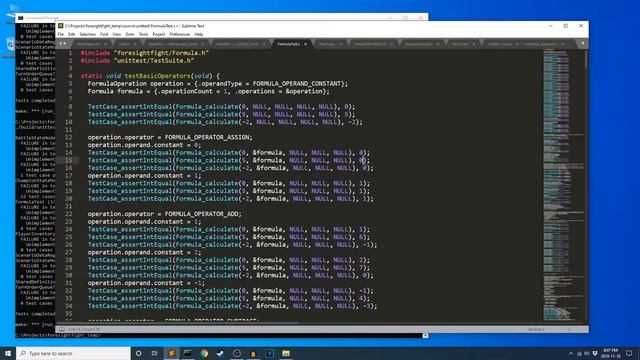
Task: Open Steam from the taskbar
Action: 220,353
